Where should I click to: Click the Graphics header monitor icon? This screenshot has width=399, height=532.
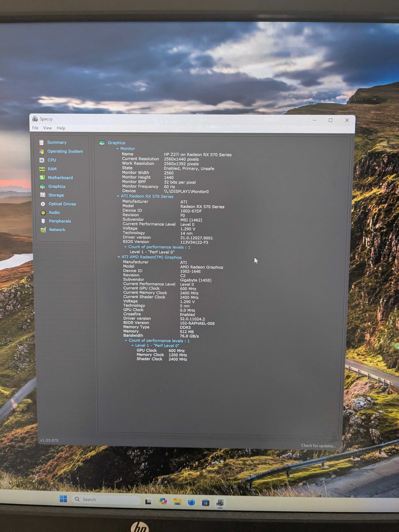click(x=102, y=143)
